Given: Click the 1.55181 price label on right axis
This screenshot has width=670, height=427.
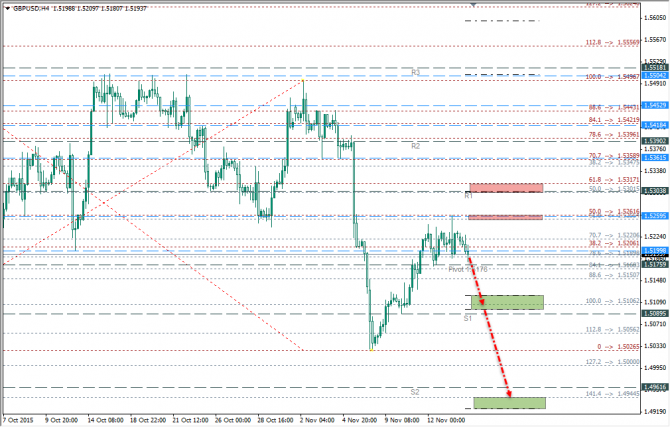Looking at the screenshot, I should click(x=655, y=68).
